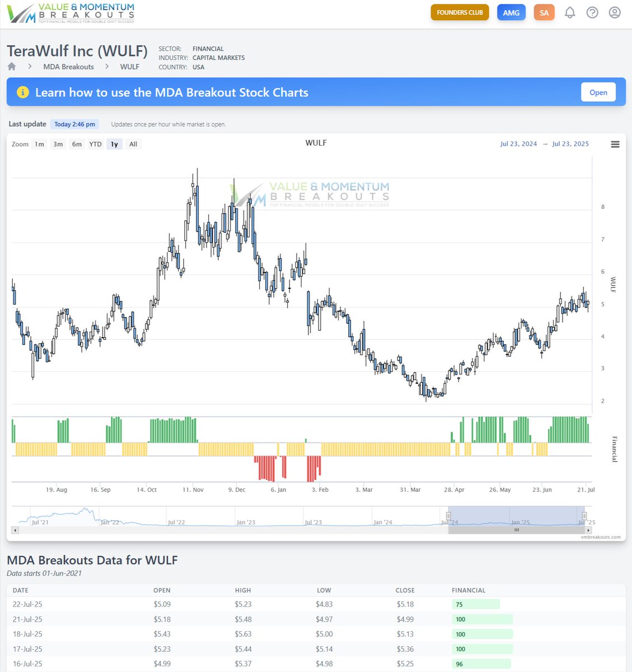Click the FINANCIAL column header
Image resolution: width=632 pixels, height=672 pixels.
pyautogui.click(x=469, y=590)
